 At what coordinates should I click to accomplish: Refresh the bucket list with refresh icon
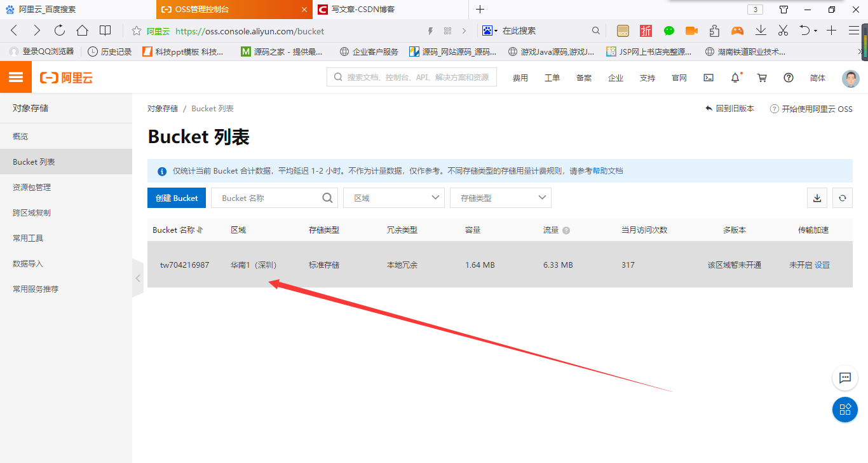tap(842, 198)
